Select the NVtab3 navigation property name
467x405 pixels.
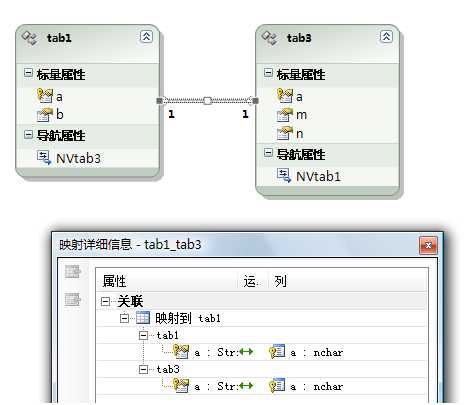[78, 158]
